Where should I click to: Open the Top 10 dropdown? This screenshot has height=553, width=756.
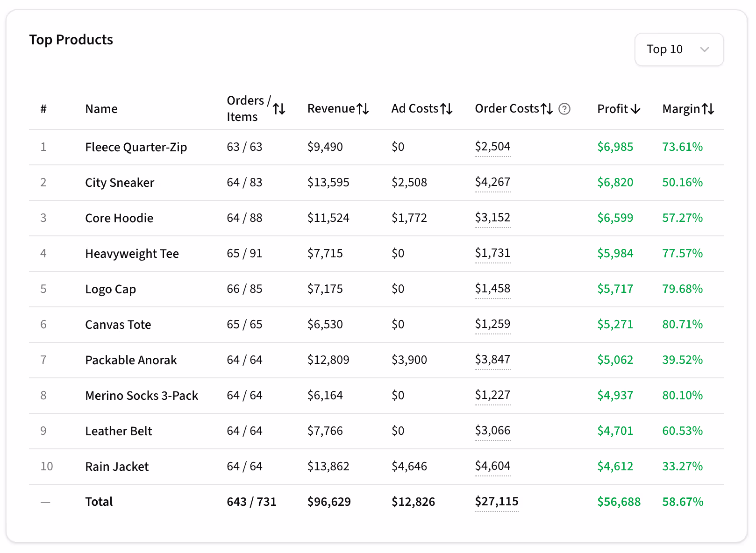679,49
